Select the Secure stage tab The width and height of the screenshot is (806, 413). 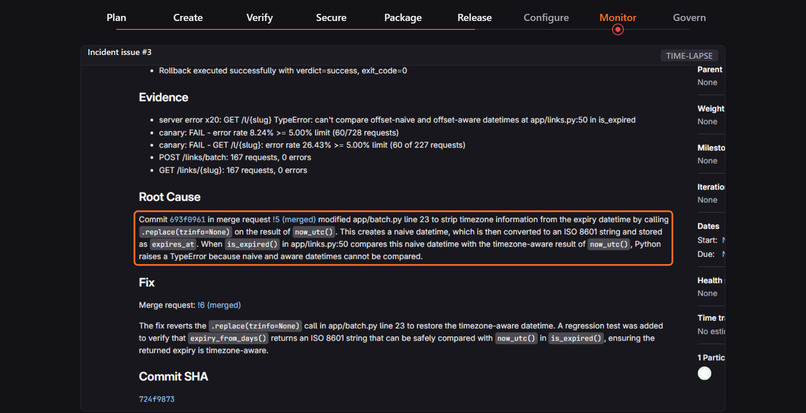(331, 17)
